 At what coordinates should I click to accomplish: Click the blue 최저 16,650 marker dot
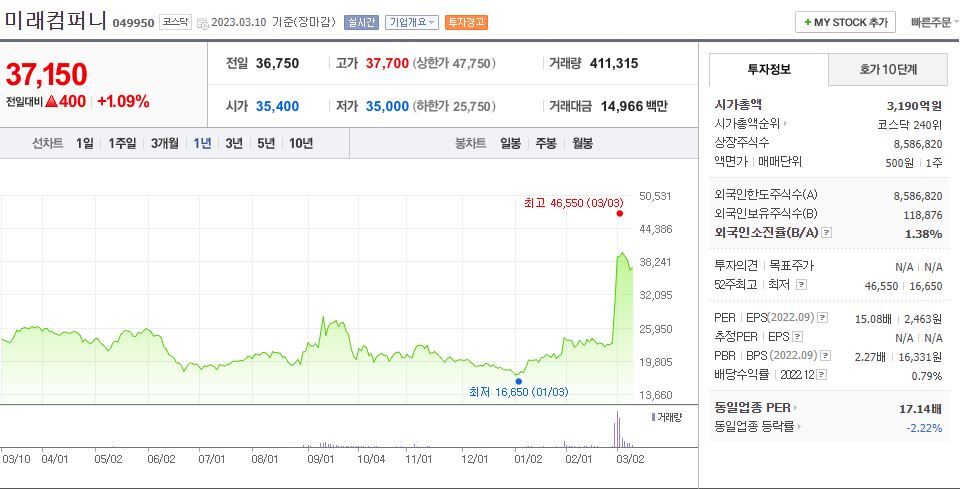519,381
